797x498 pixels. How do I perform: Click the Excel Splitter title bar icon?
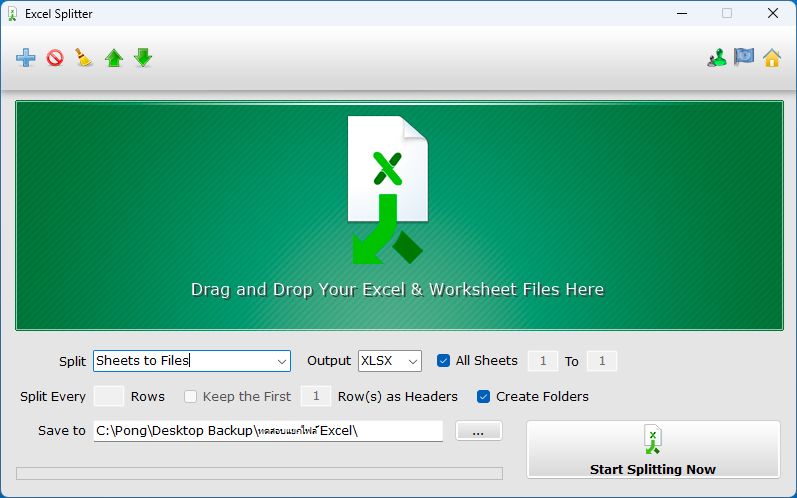13,14
